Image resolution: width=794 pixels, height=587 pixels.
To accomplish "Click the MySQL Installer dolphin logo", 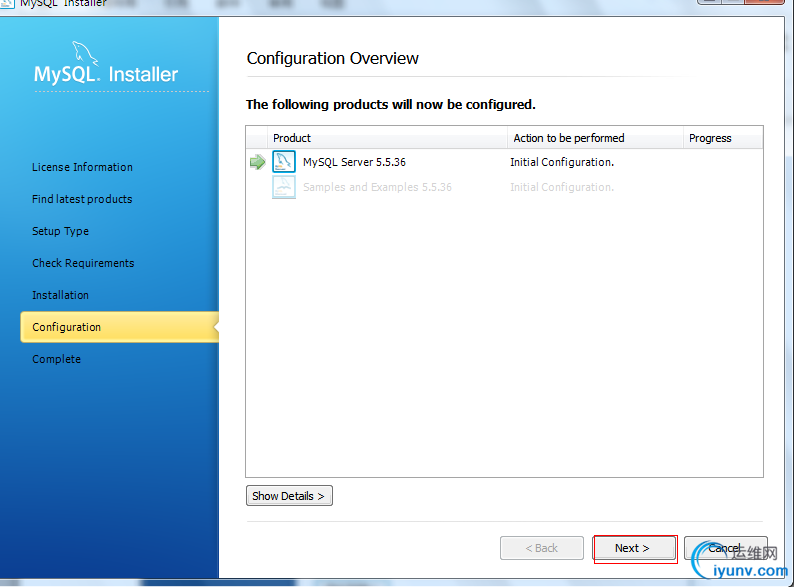I will click(x=85, y=53).
